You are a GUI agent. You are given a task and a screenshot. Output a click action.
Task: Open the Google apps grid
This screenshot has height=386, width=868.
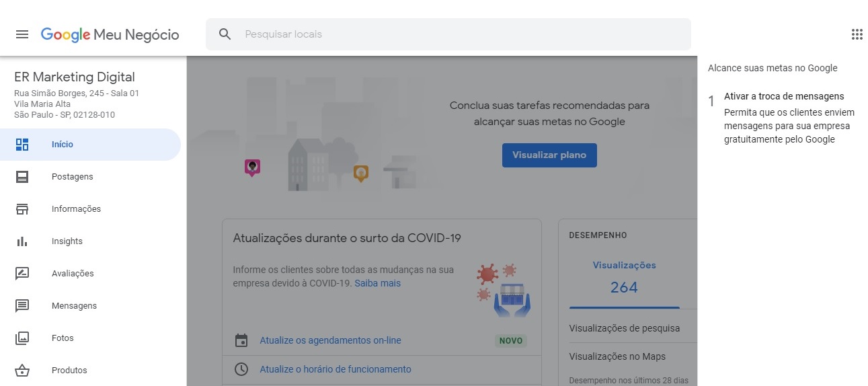point(857,34)
